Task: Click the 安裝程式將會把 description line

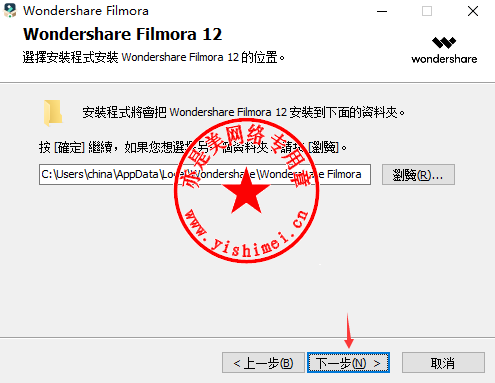Action: 244,112
